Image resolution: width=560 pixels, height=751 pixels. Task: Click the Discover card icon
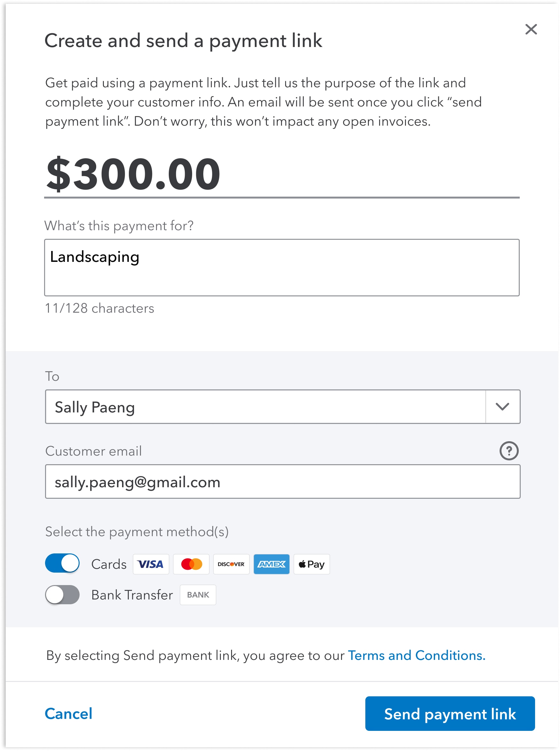(x=231, y=564)
